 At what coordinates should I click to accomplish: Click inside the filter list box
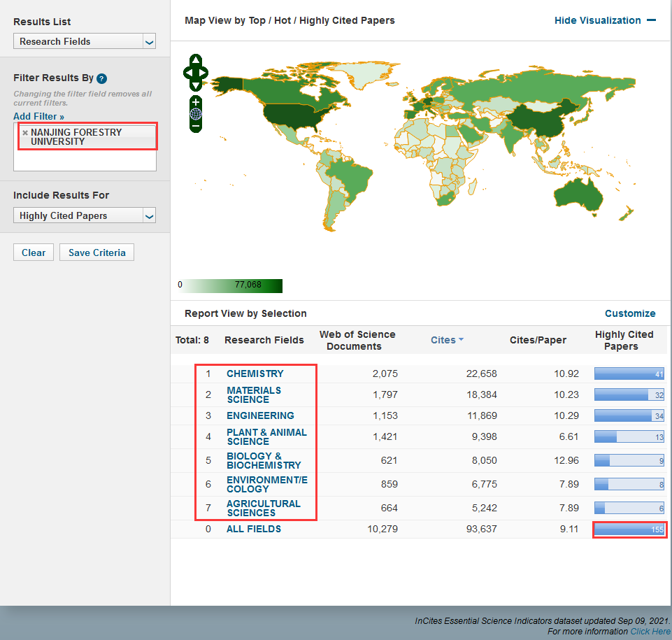[85, 160]
